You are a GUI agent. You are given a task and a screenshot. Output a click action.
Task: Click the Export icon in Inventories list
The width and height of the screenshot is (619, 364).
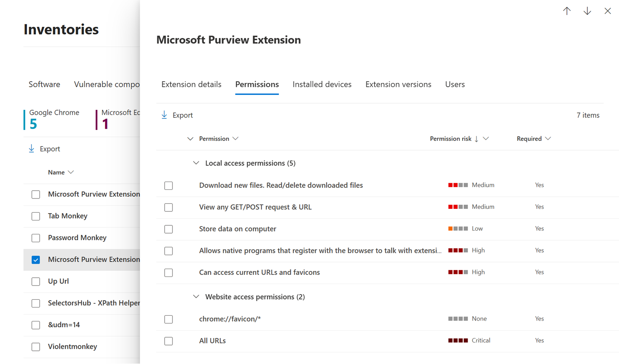pos(31,149)
